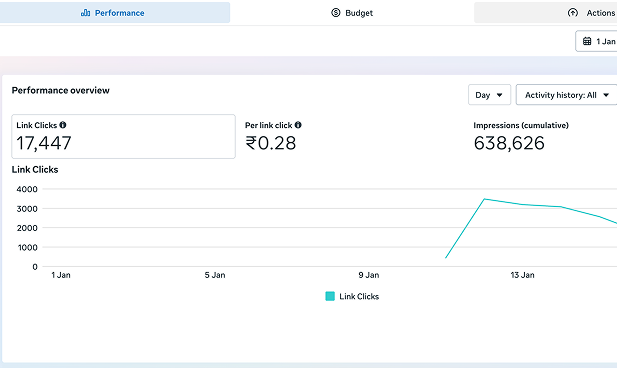617x368 pixels.
Task: Open the Actions tab
Action: [545, 13]
